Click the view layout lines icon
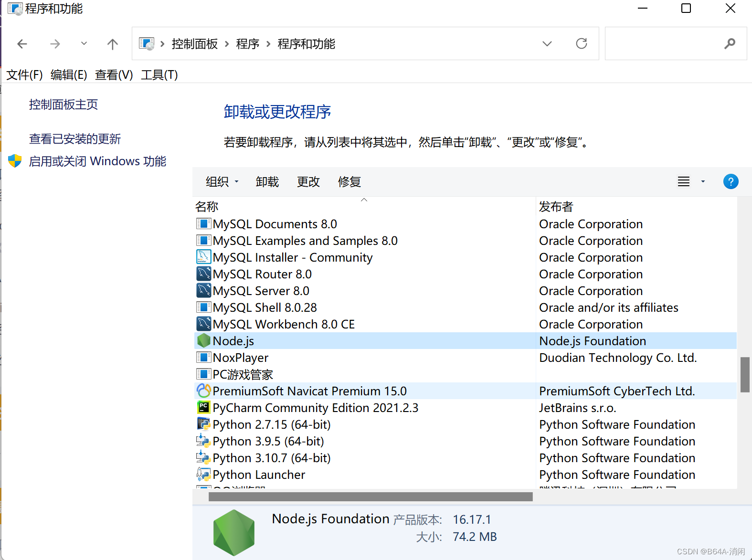 point(684,181)
